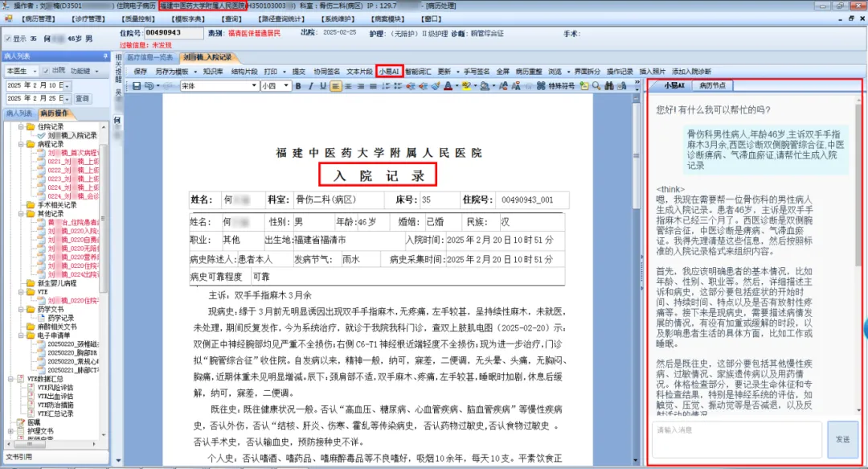Open the 药学记录 document in tree
Image resolution: width=868 pixels, height=469 pixels.
60,319
